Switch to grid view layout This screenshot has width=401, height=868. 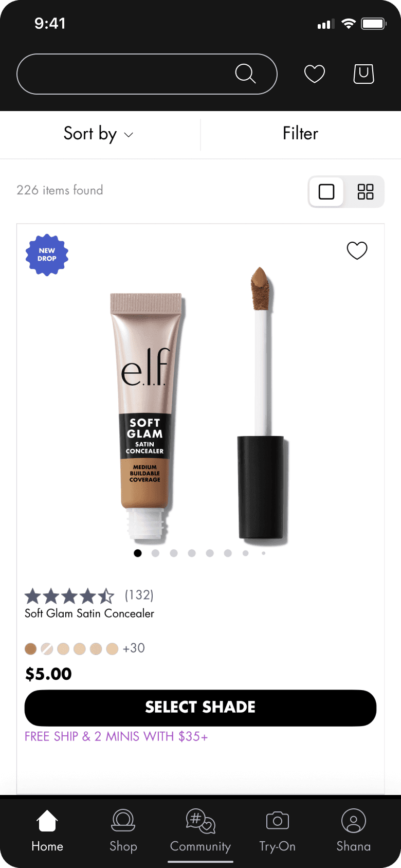click(366, 192)
